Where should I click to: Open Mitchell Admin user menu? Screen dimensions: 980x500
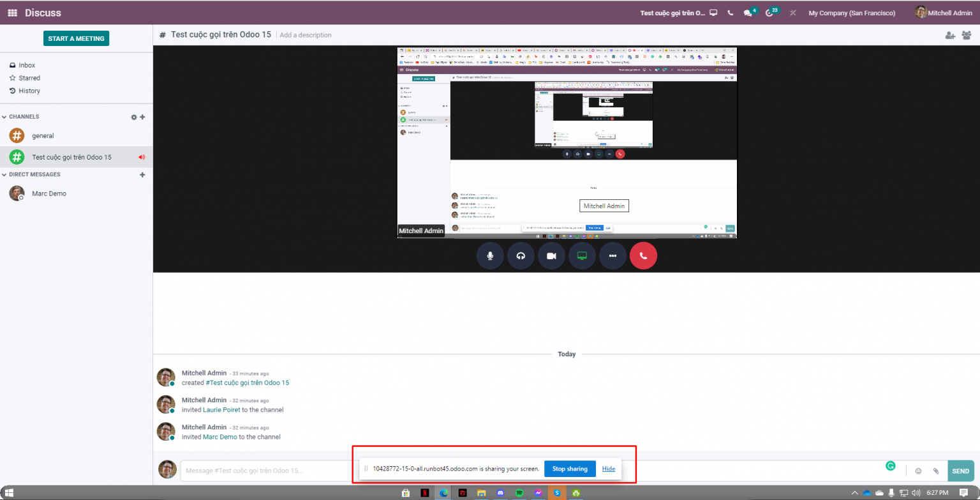[x=944, y=13]
